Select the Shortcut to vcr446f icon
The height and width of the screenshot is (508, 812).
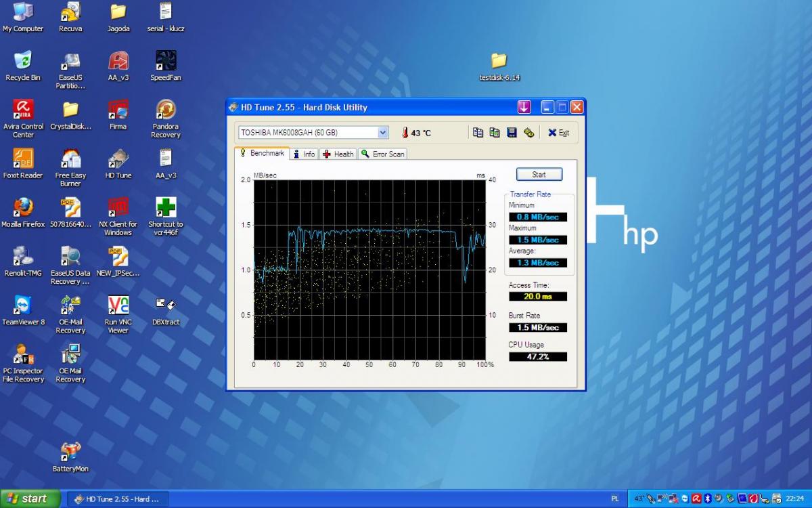click(166, 217)
